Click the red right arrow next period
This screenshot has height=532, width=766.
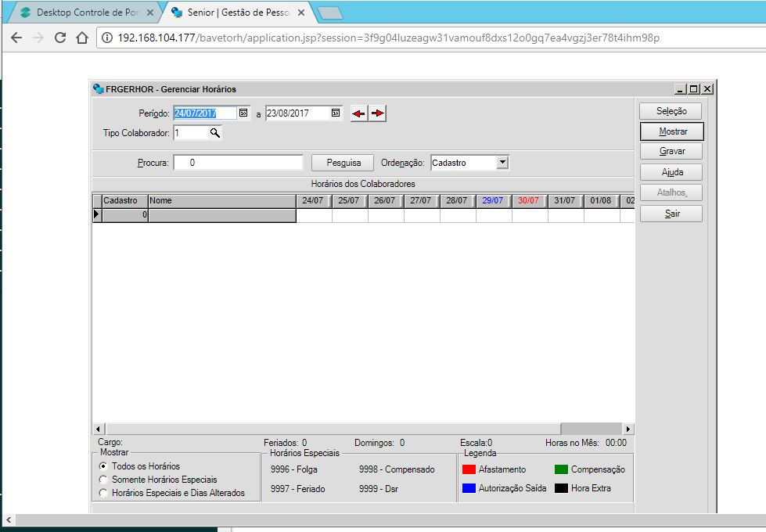click(378, 113)
